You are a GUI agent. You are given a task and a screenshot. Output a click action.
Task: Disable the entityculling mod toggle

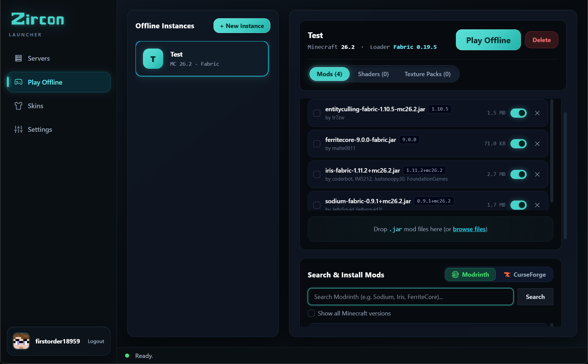519,113
